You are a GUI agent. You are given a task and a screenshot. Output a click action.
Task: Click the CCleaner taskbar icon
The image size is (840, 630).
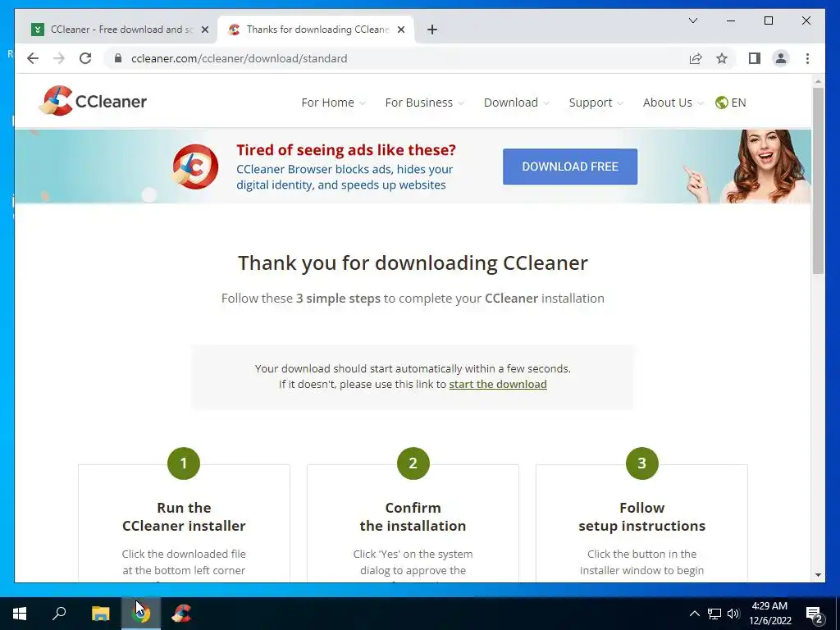[x=181, y=614]
